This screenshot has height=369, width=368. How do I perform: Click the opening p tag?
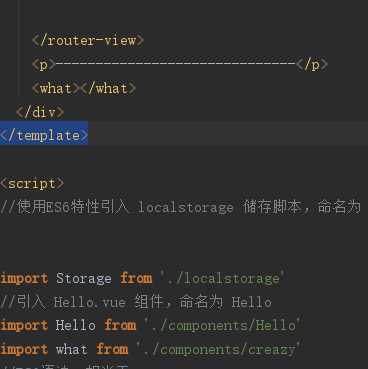coord(44,64)
